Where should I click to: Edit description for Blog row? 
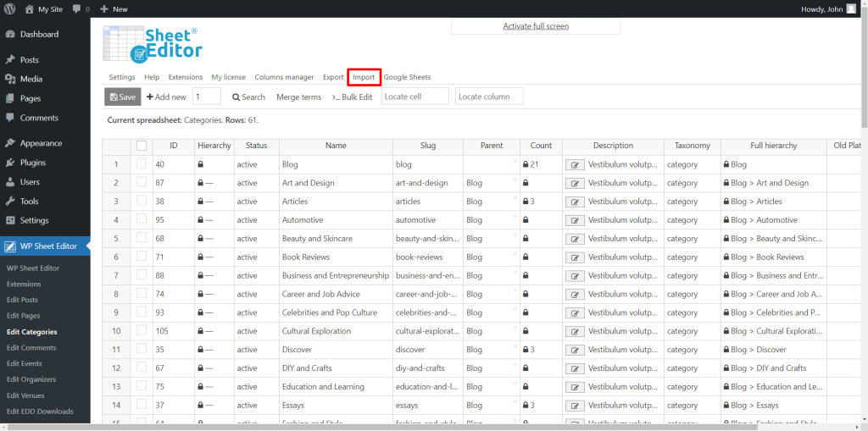575,165
